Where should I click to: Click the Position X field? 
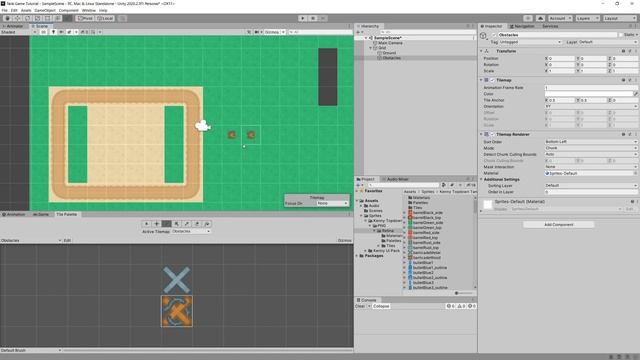(561, 58)
